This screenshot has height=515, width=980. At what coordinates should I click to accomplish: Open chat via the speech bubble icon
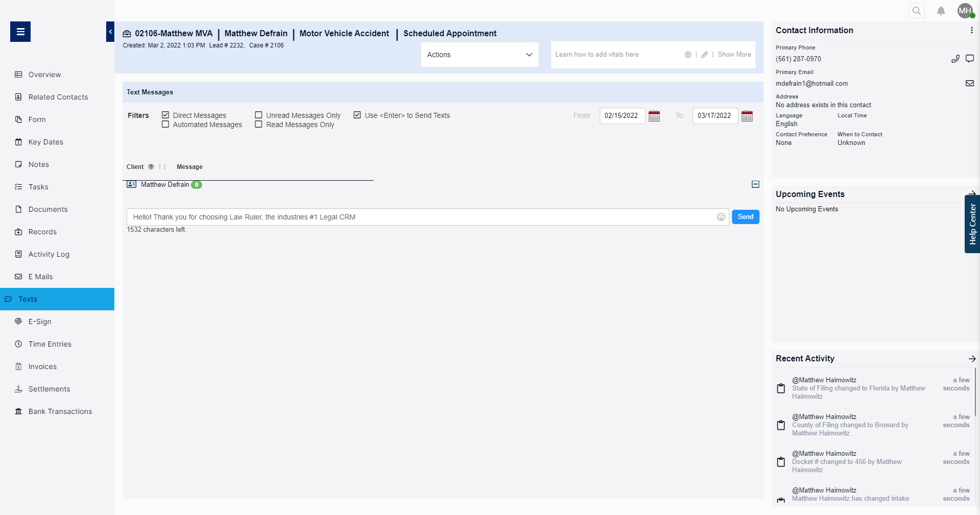pos(970,58)
